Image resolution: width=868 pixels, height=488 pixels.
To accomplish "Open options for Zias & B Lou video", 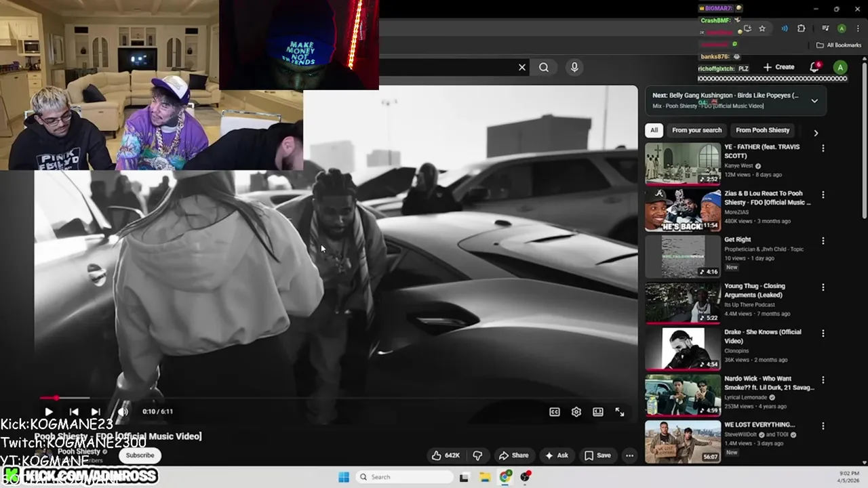I will tap(823, 195).
